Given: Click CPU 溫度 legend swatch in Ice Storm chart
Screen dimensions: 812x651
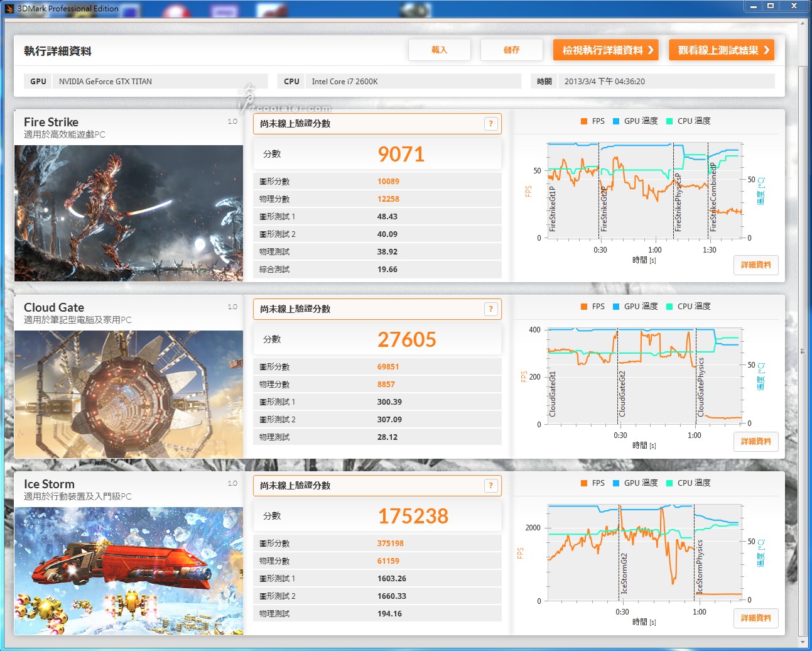Looking at the screenshot, I should pos(669,483).
